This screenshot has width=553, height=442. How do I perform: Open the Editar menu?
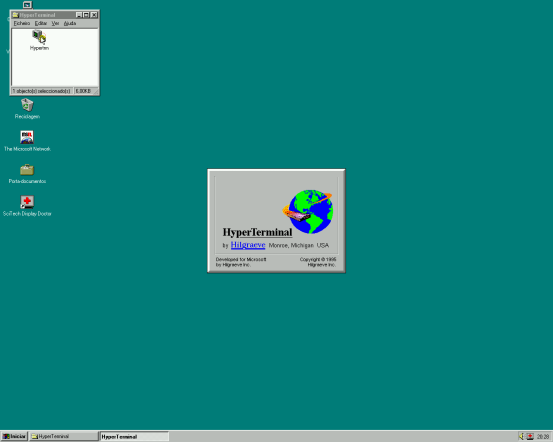coord(41,23)
